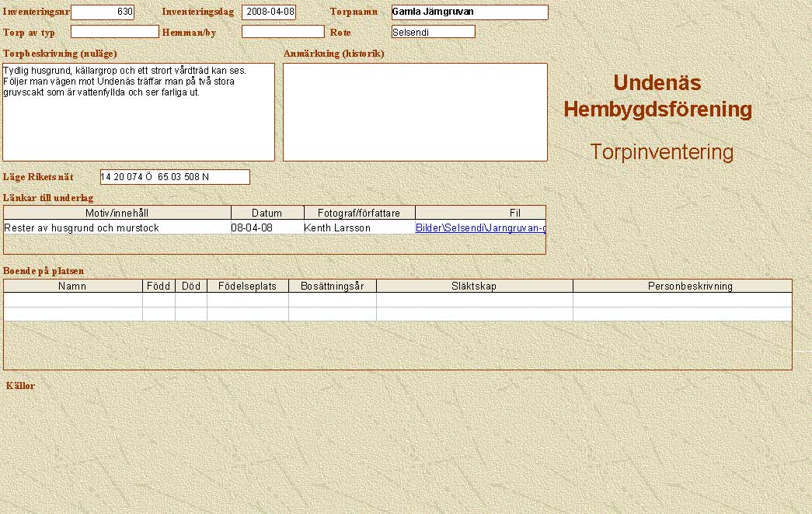
Task: Open the Bilder\Selsendi\Jarngruvan file link
Action: [x=480, y=228]
